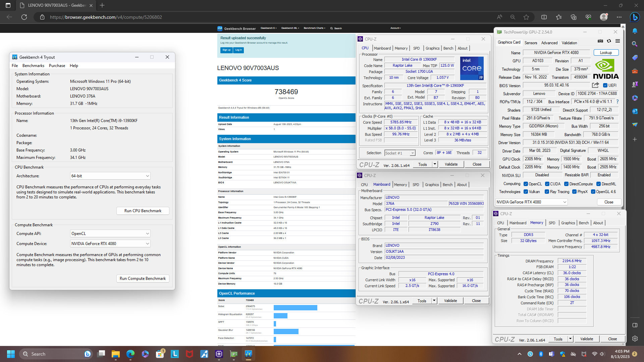Open McAfee from the taskbar

coord(190,354)
